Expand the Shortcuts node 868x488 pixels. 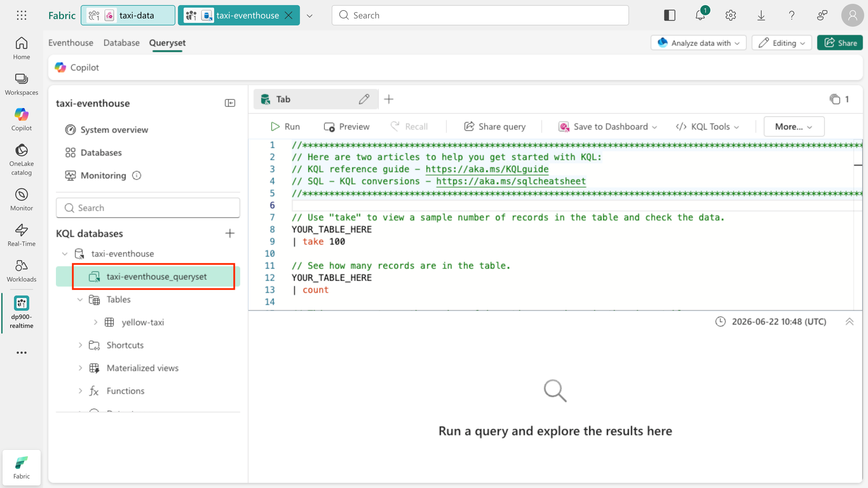(x=80, y=345)
